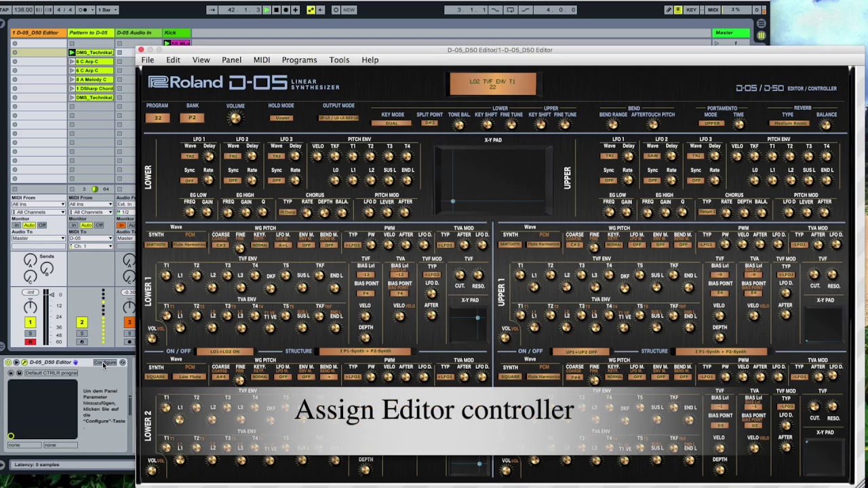The height and width of the screenshot is (488, 868).
Task: Click the follow arrow icon left of position
Action: click(x=212, y=9)
